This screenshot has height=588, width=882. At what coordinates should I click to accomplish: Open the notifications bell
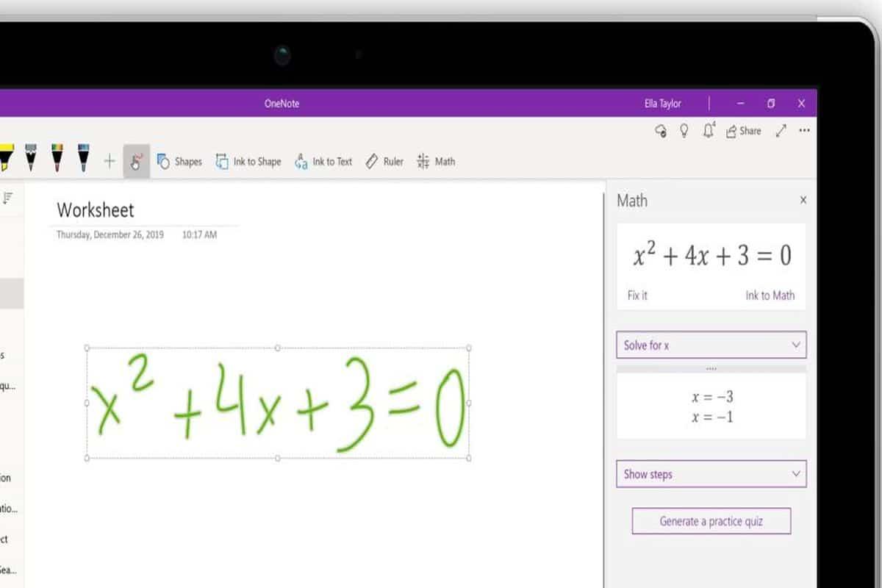pyautogui.click(x=707, y=131)
